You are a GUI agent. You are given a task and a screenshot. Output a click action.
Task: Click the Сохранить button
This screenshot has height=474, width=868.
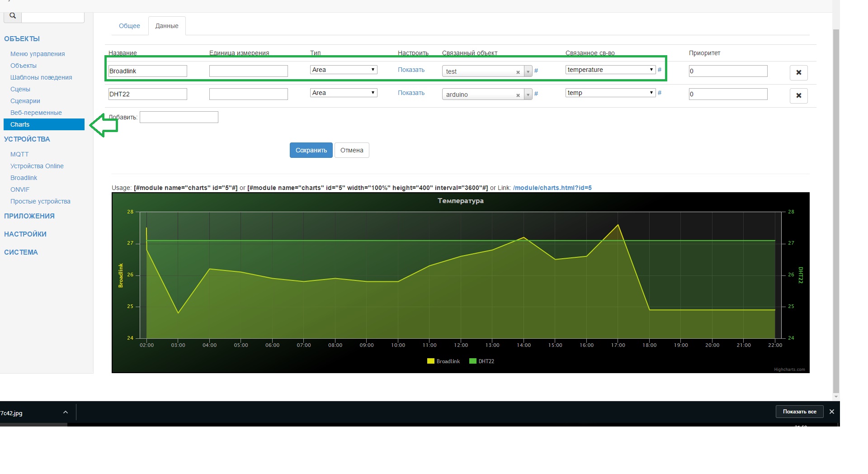(x=311, y=150)
